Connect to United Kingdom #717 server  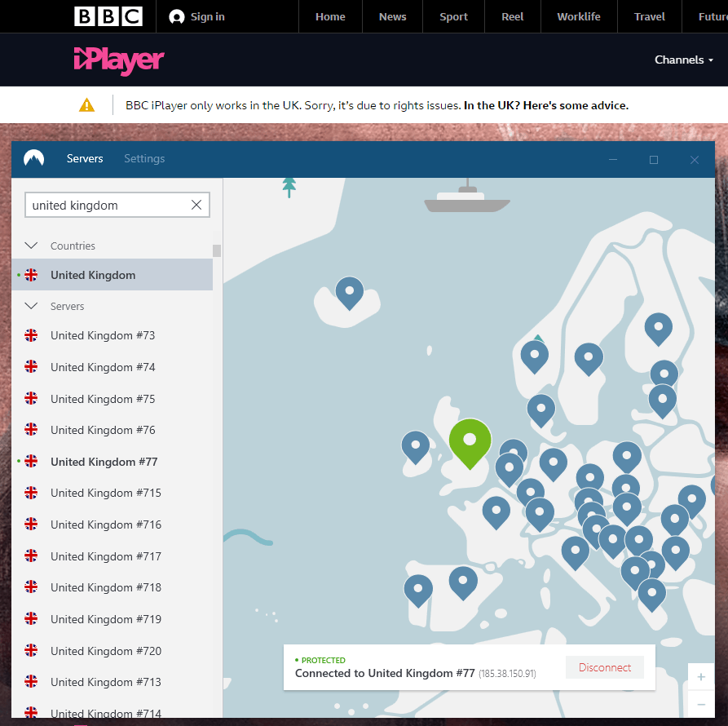pyautogui.click(x=113, y=556)
